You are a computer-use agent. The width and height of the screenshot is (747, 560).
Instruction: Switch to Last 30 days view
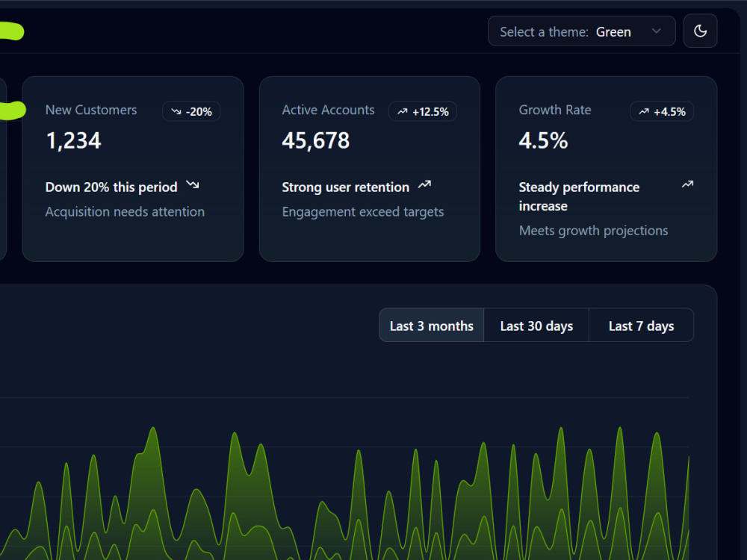536,326
